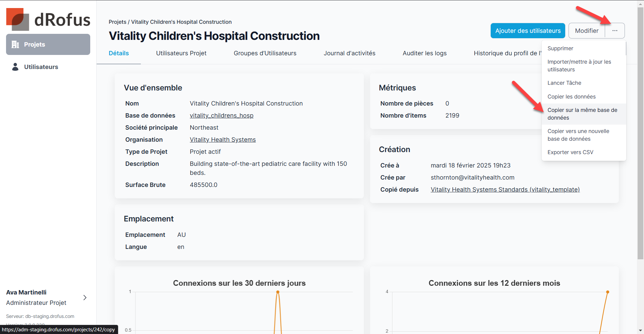Switch to Utilisateurs Projet tab
The image size is (644, 334).
click(x=181, y=53)
